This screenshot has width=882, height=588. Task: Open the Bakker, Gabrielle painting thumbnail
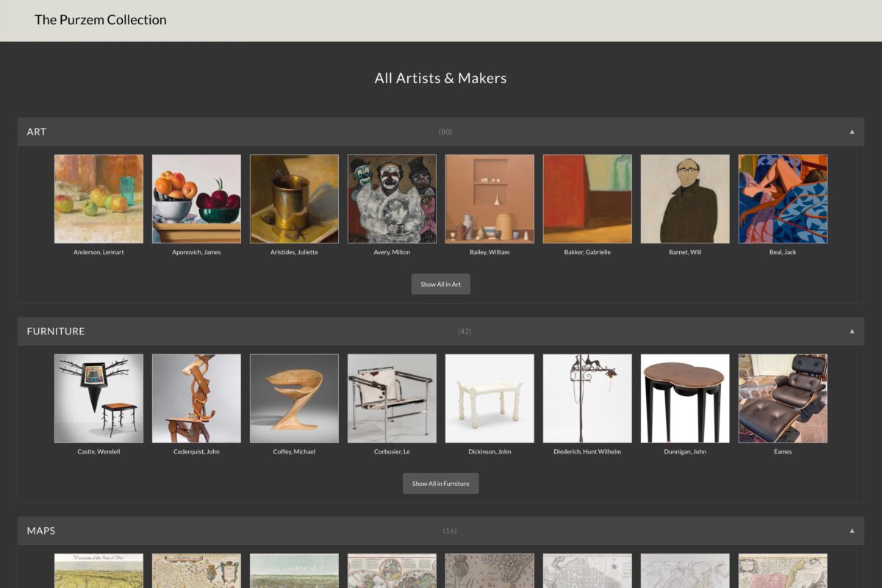[587, 198]
